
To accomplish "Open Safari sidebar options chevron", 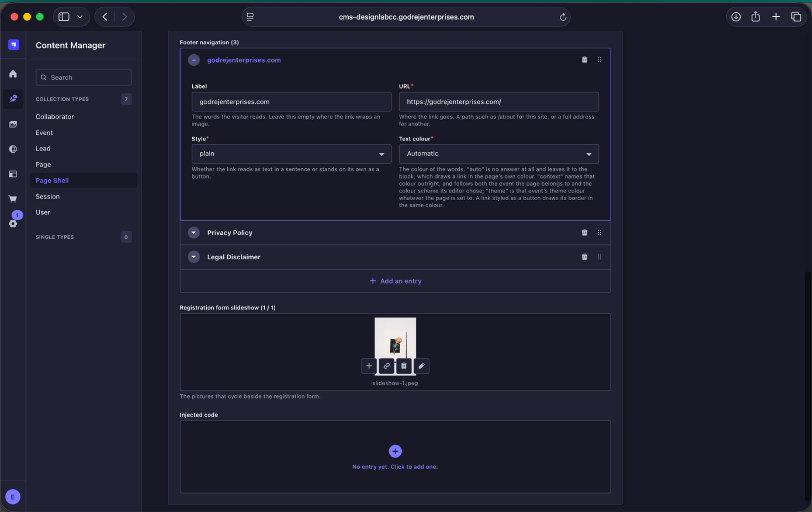I will [80, 17].
